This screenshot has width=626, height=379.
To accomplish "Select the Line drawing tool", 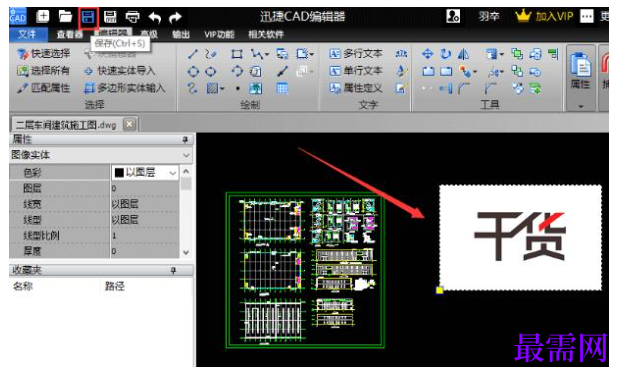I will (193, 54).
